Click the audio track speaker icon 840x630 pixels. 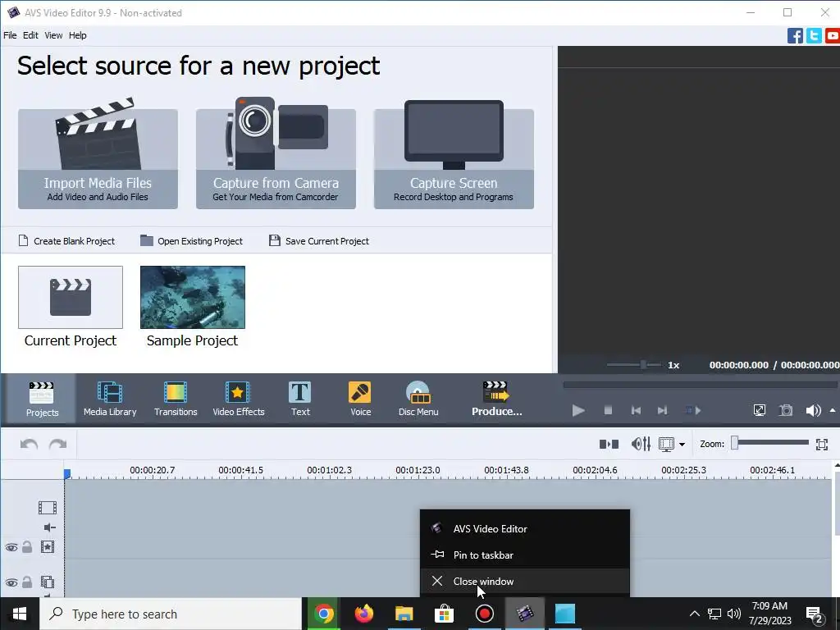(x=49, y=527)
